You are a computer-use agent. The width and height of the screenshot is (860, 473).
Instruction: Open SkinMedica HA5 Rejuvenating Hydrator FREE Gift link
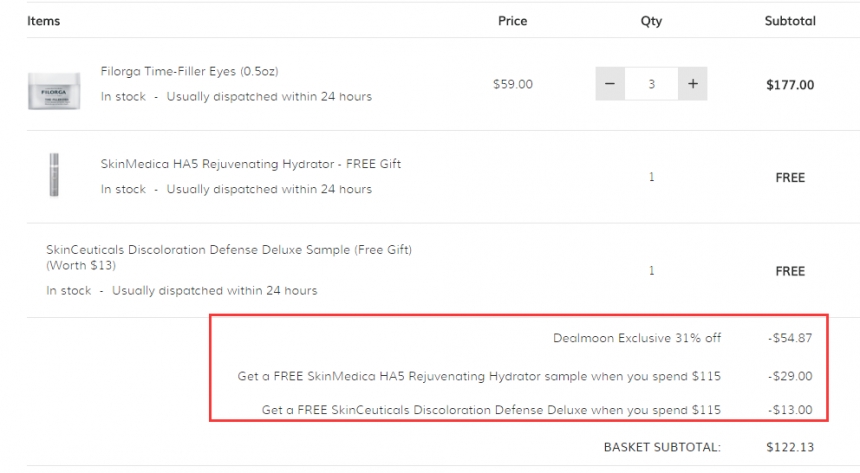(x=250, y=164)
